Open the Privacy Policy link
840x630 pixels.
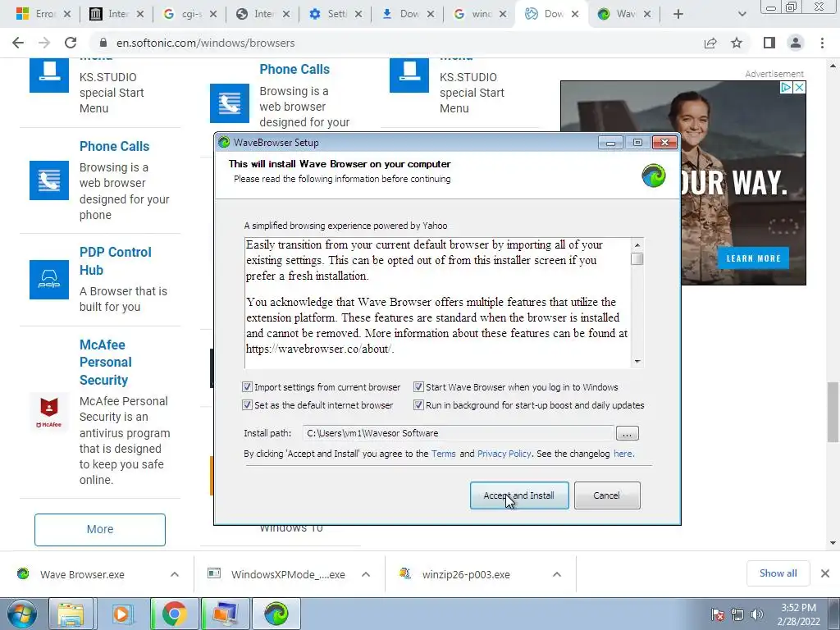point(504,454)
